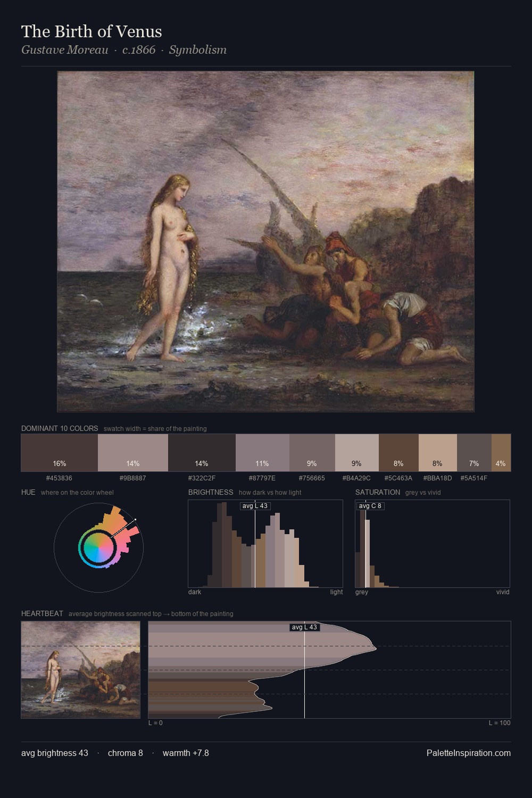Click the hex code text #9B8887
This screenshot has height=798, width=532.
coord(132,478)
